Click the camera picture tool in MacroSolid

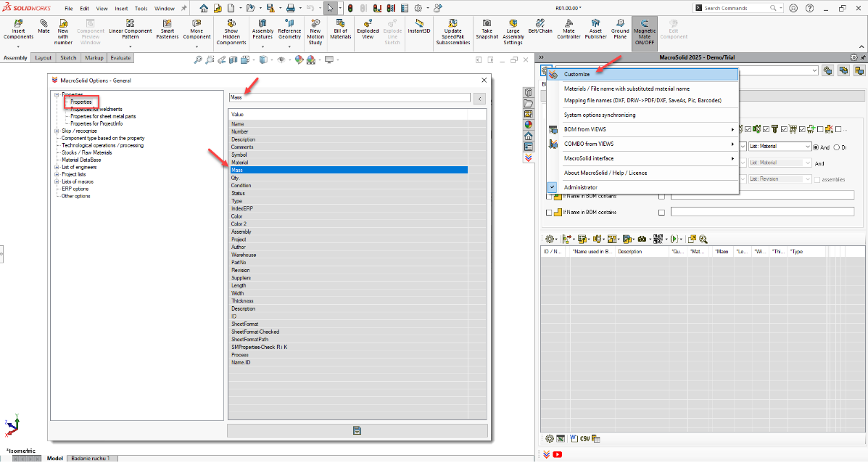click(x=642, y=239)
